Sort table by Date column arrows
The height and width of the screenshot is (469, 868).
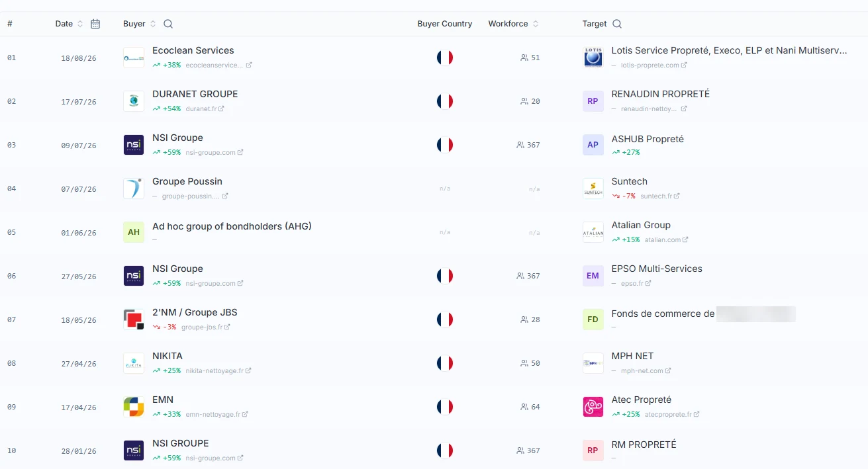click(x=80, y=24)
